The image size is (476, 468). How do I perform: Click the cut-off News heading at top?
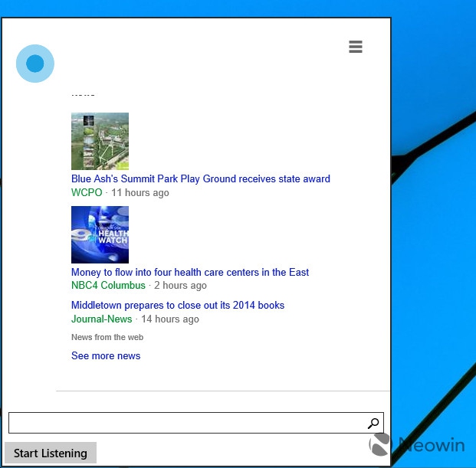83,94
